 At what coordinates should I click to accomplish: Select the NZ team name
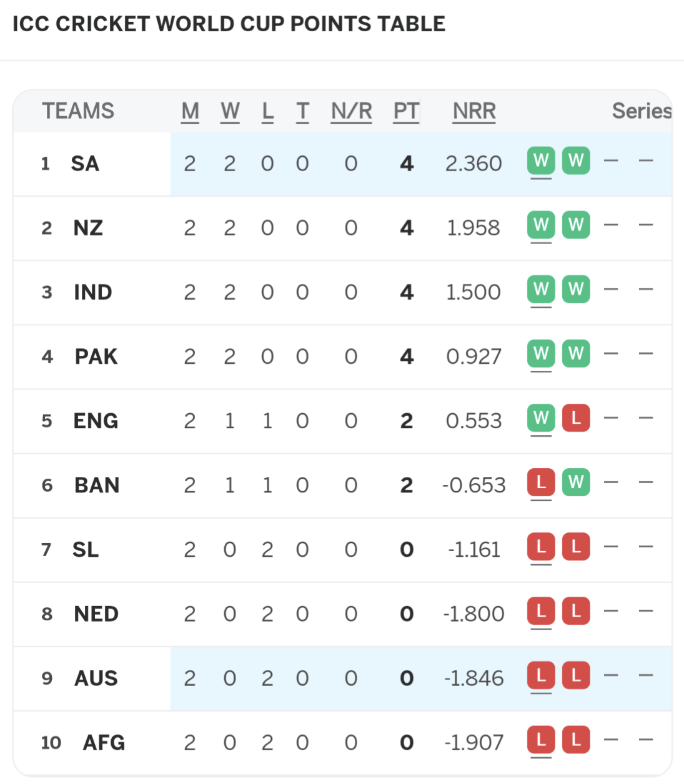(88, 228)
